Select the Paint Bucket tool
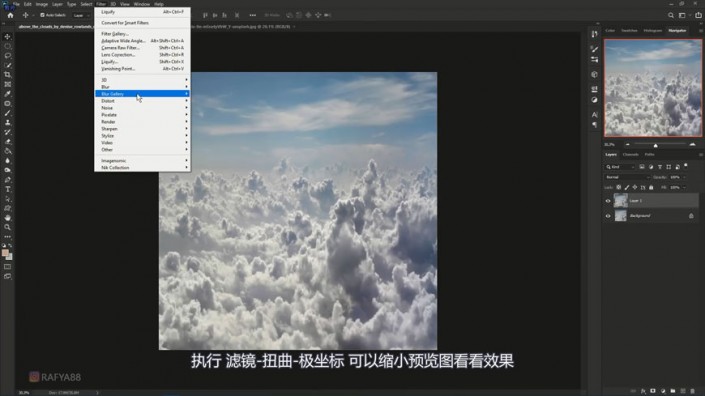Image resolution: width=705 pixels, height=396 pixels. 7,151
